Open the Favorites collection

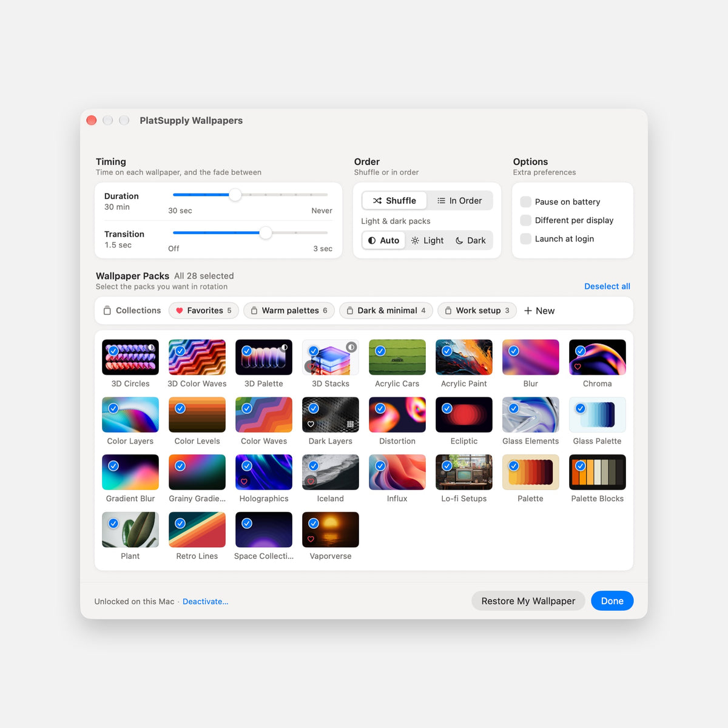pyautogui.click(x=204, y=311)
